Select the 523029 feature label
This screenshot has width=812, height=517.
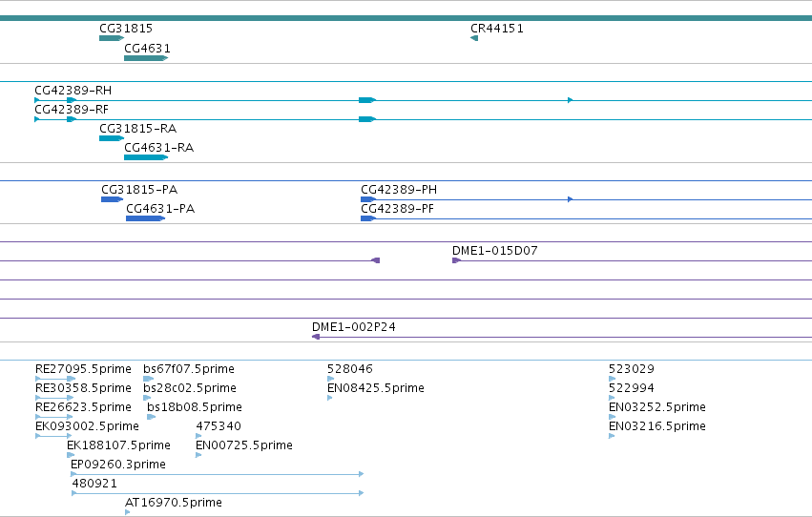click(632, 369)
